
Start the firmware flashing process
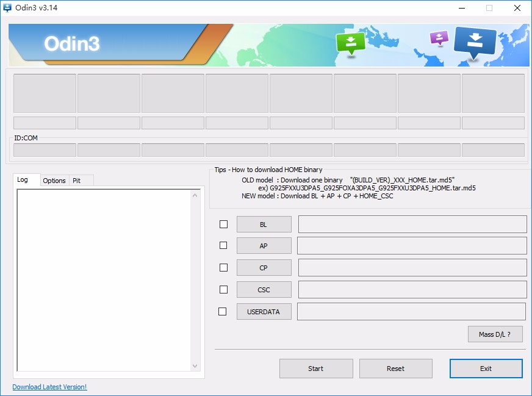tap(316, 369)
